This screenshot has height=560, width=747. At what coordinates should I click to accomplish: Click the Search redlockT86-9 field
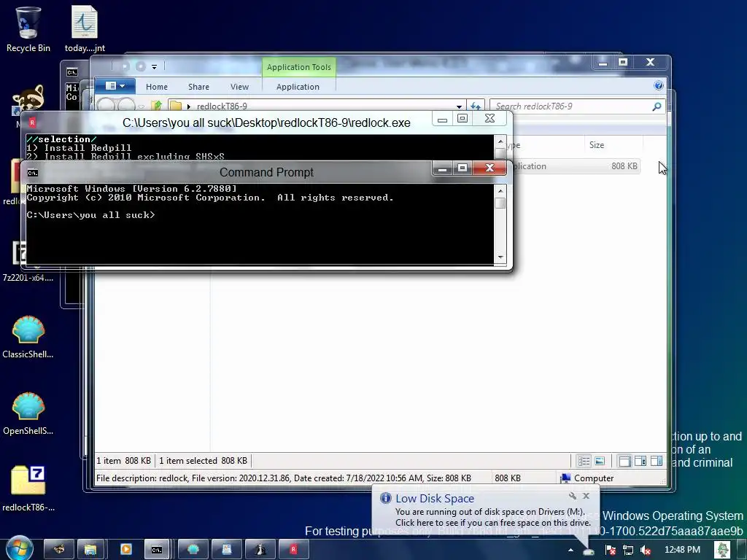572,106
